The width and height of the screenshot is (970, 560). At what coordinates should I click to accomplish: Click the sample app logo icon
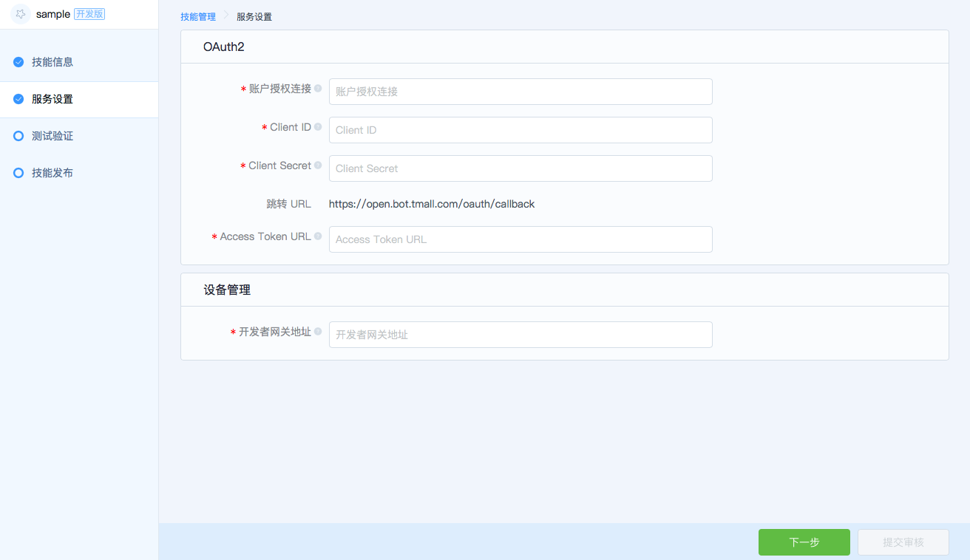coord(21,14)
